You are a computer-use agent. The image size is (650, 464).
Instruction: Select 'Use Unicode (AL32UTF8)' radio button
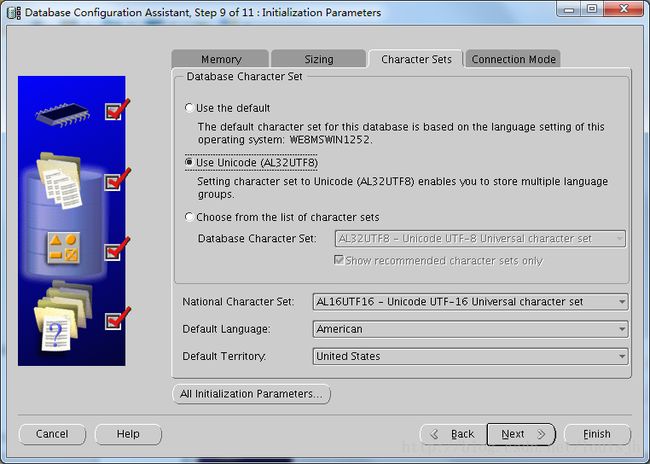189,162
